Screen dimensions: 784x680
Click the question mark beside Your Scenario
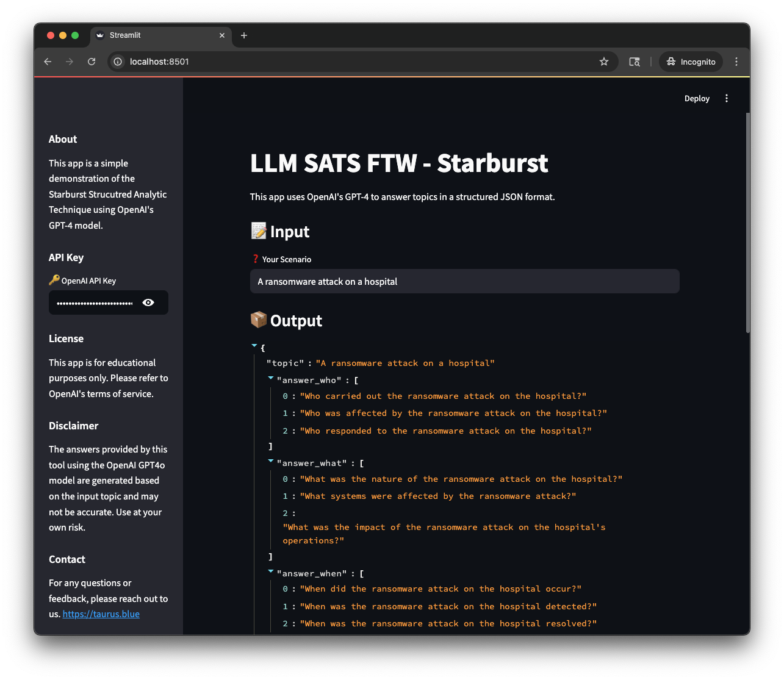256,259
